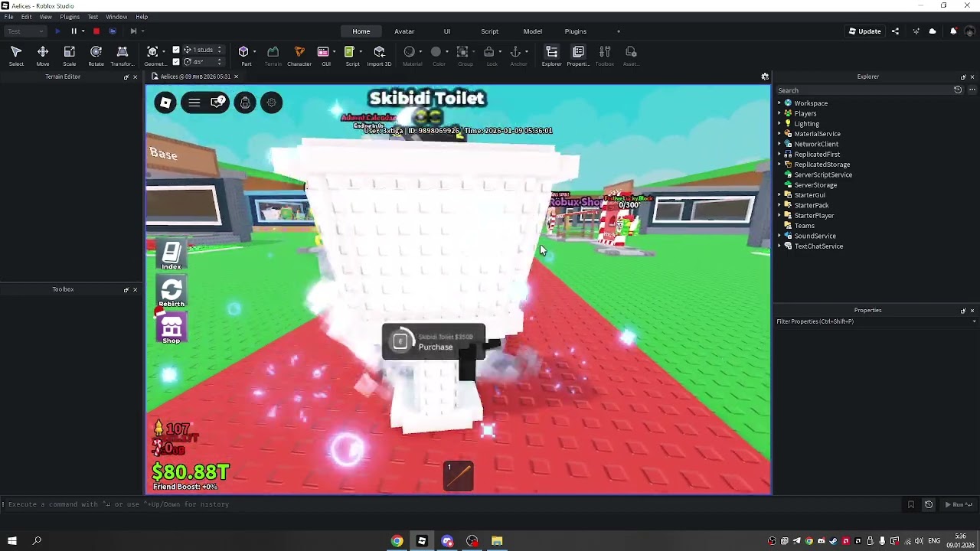The width and height of the screenshot is (980, 551).
Task: Open the Character tool
Action: [x=299, y=55]
